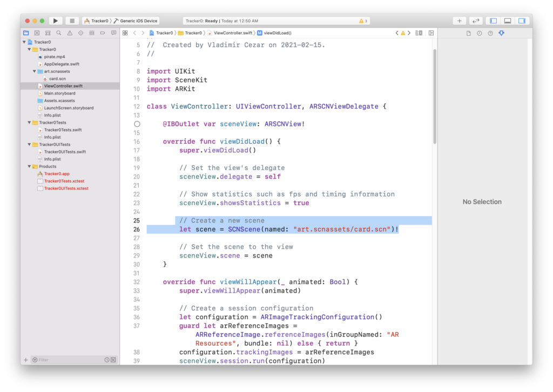Click the 3 warnings indicator
553x392 pixels.
pyautogui.click(x=363, y=21)
